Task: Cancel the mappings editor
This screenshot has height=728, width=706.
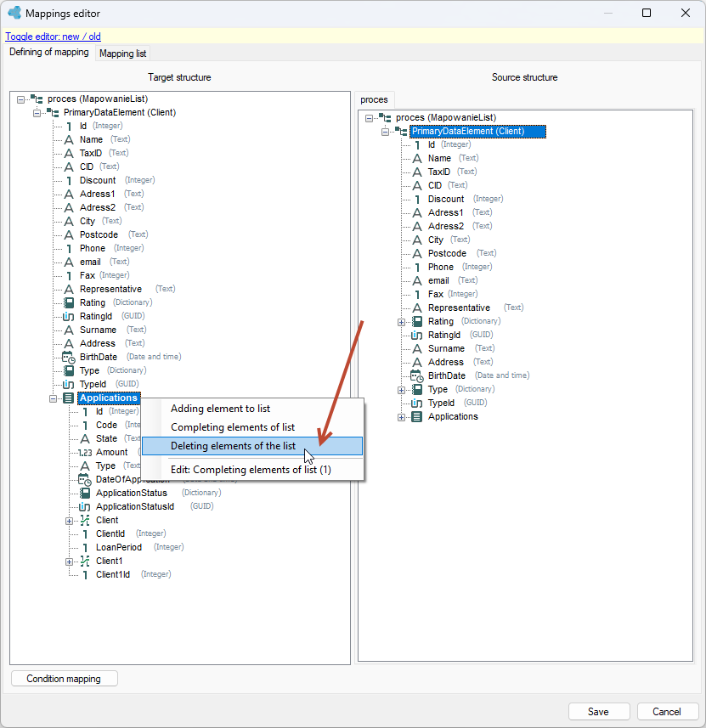Action: click(x=667, y=712)
